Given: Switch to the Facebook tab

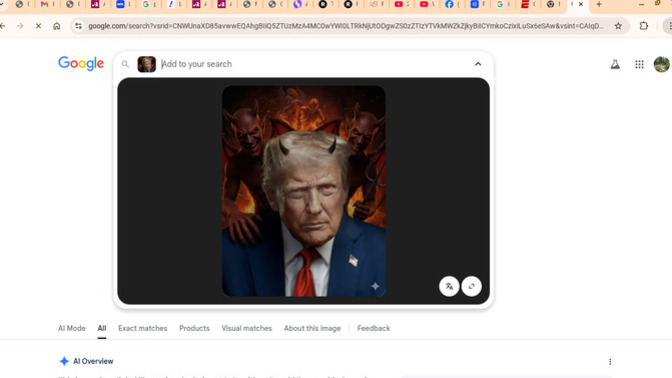Looking at the screenshot, I should tap(449, 4).
